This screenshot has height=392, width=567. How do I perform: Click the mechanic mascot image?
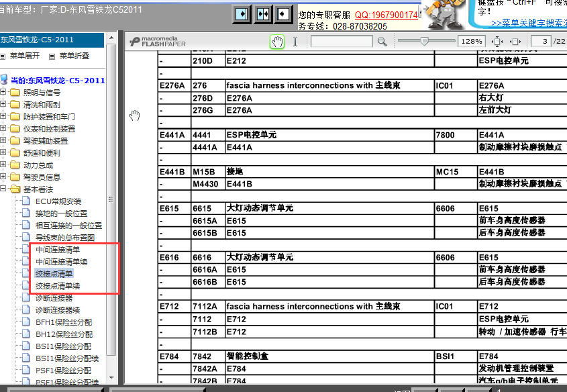point(444,15)
